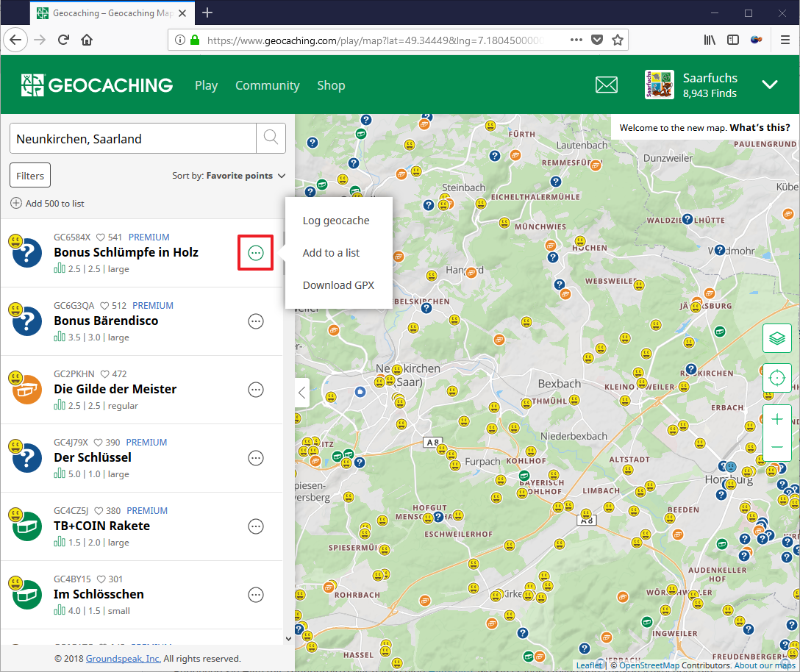Click the Geocaching logo in header

click(97, 85)
